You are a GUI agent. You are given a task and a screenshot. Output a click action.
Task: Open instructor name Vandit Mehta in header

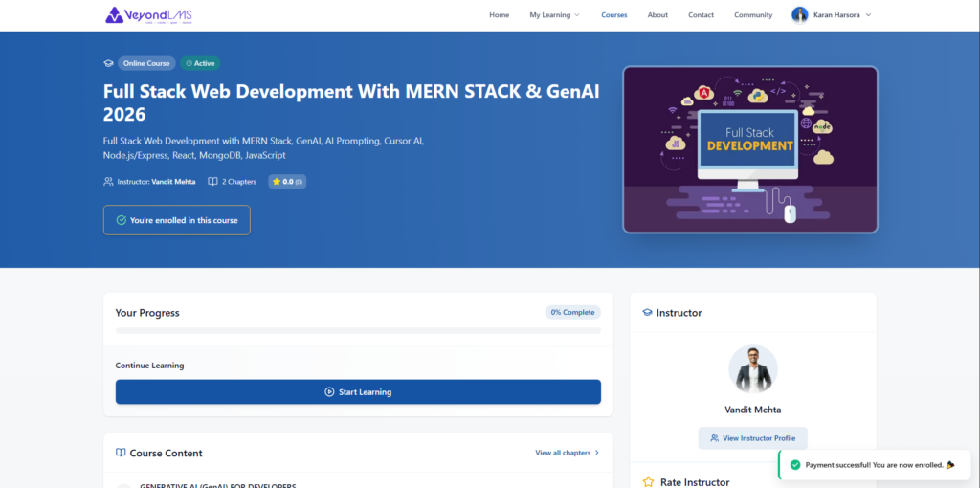pos(173,182)
